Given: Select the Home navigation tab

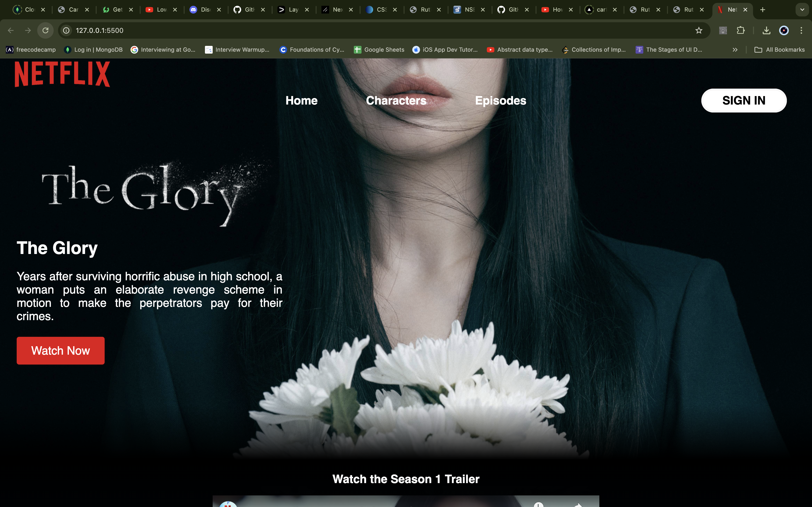Looking at the screenshot, I should [302, 100].
